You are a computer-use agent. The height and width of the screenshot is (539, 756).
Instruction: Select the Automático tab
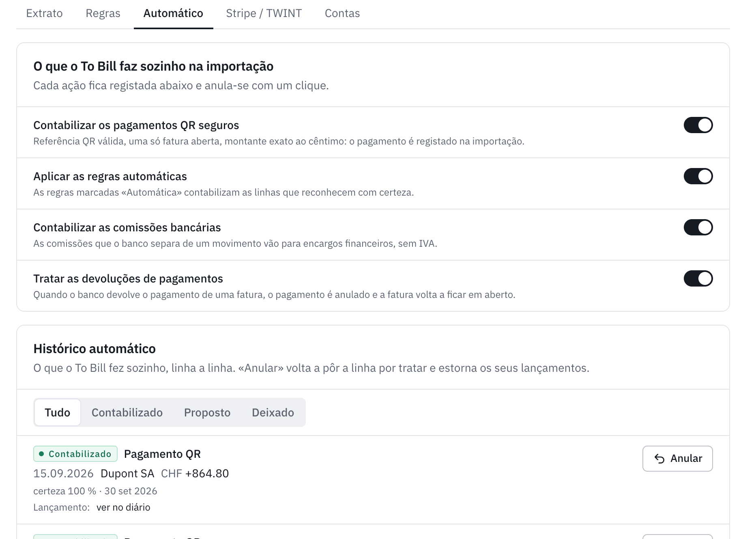click(x=173, y=13)
